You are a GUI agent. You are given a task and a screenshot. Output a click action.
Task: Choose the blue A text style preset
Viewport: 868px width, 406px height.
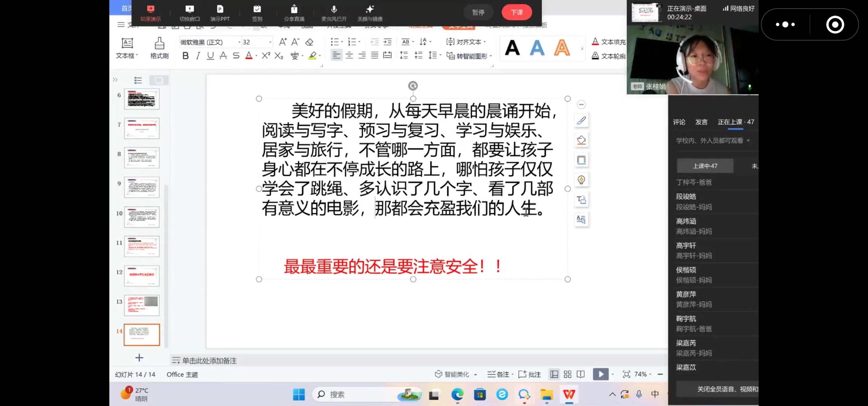537,48
